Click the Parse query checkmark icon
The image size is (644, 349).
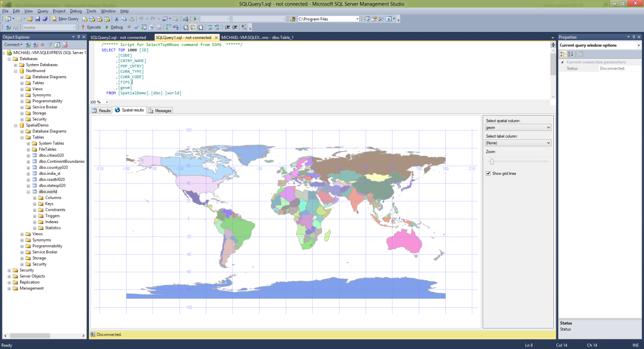coord(136,27)
